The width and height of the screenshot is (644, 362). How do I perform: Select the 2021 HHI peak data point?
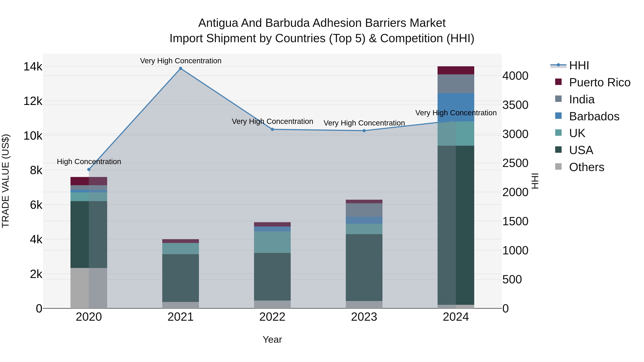(180, 68)
